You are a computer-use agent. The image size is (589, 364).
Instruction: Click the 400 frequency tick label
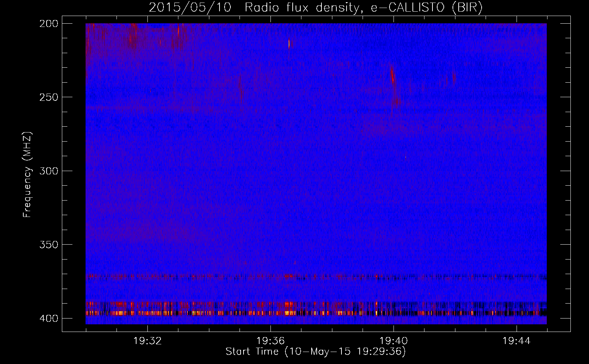[49, 318]
